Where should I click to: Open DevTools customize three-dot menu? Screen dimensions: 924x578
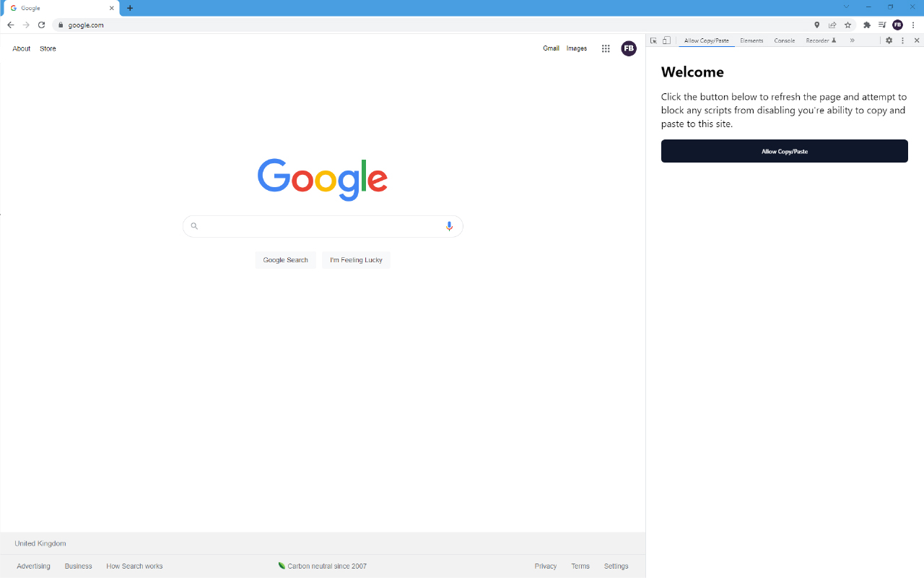tap(902, 40)
